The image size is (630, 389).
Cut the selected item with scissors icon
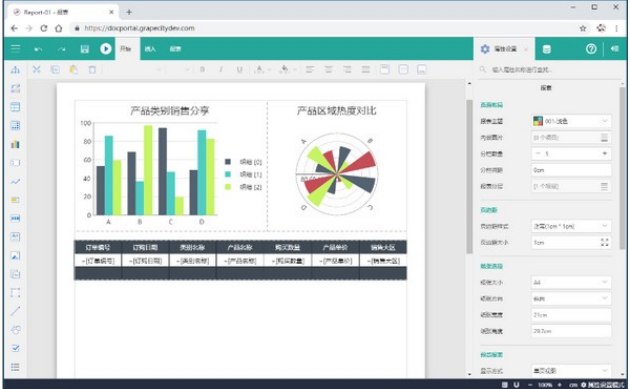[37, 70]
